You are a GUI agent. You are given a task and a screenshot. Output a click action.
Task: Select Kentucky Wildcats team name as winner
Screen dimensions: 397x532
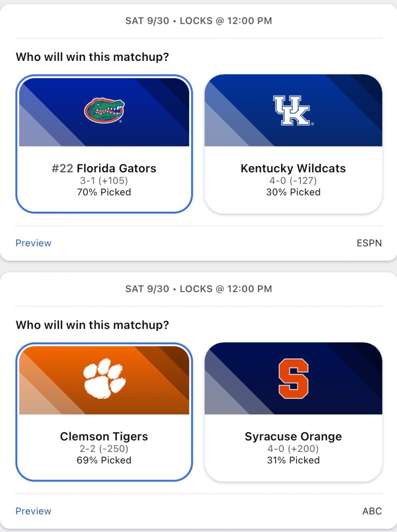293,168
